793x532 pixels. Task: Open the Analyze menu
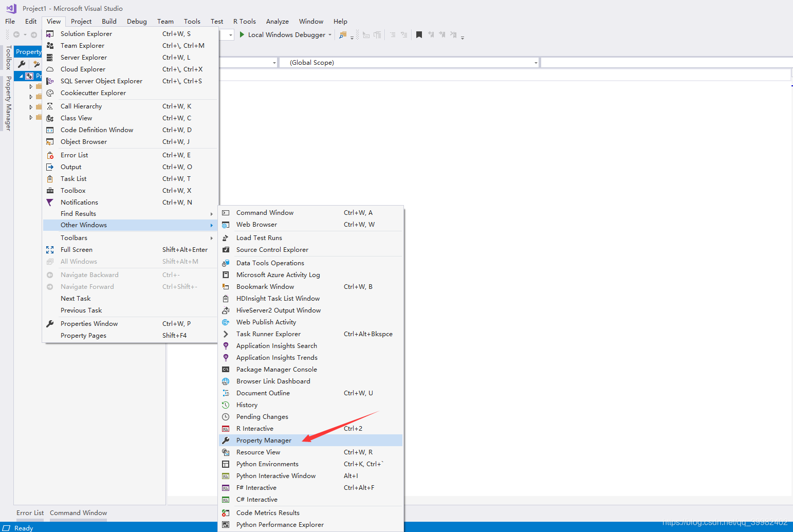(278, 22)
